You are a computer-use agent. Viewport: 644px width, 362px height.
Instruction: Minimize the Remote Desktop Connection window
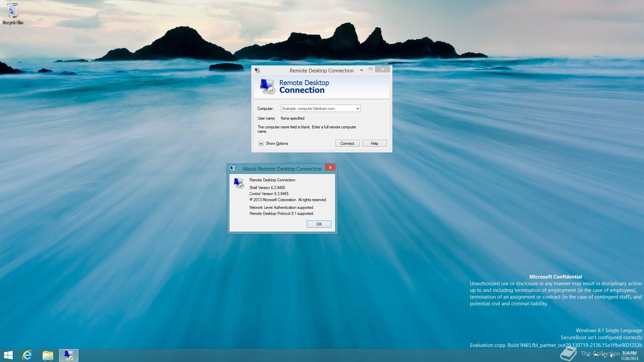click(361, 70)
